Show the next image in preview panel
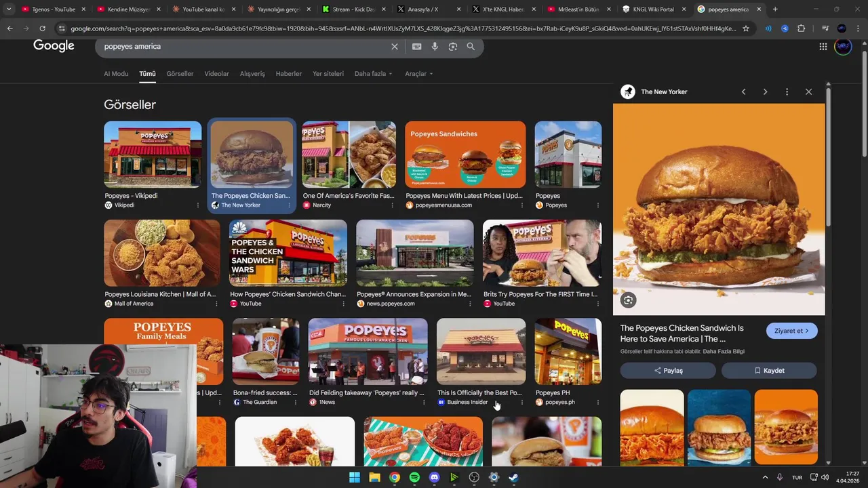868x488 pixels. pos(765,91)
